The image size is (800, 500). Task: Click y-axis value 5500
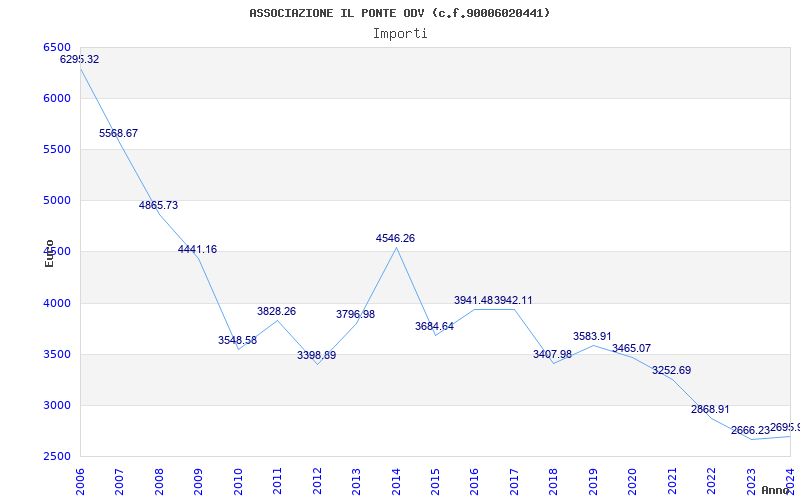tap(57, 149)
